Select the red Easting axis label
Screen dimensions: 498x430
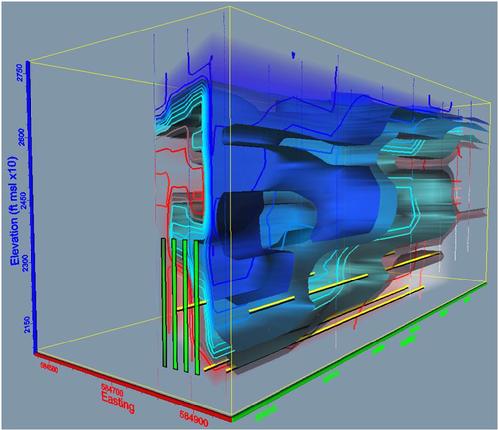(x=118, y=402)
